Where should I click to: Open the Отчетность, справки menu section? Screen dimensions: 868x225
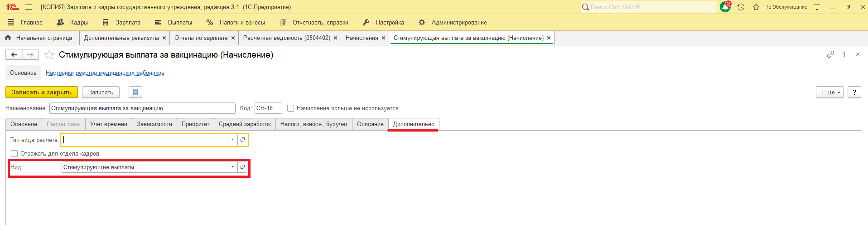(314, 22)
